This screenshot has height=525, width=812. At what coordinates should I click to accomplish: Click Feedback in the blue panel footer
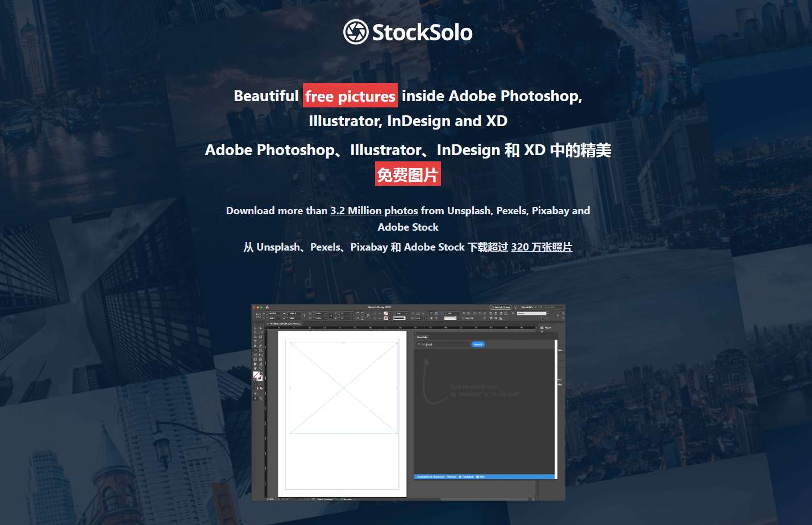pyautogui.click(x=467, y=477)
